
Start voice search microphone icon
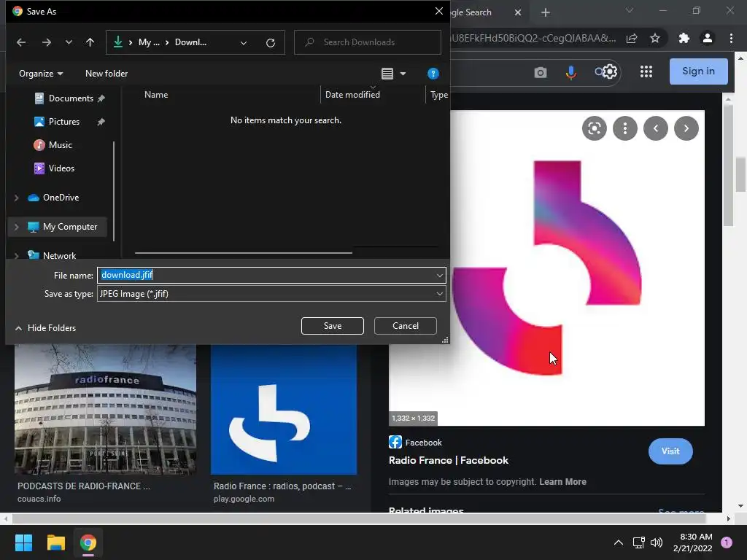[x=570, y=72]
